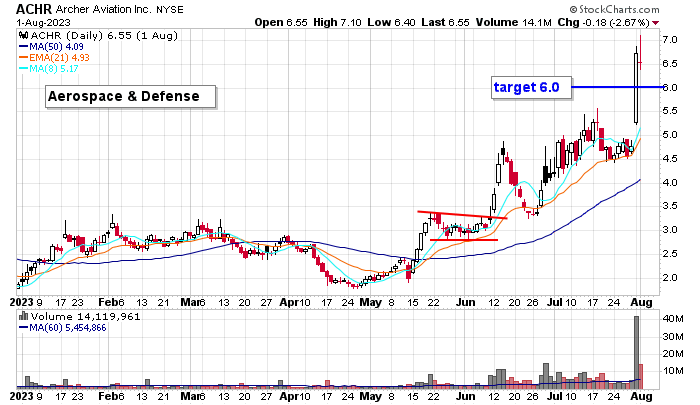The image size is (700, 405).
Task: Click the 3.0 price axis label
Action: tap(670, 230)
